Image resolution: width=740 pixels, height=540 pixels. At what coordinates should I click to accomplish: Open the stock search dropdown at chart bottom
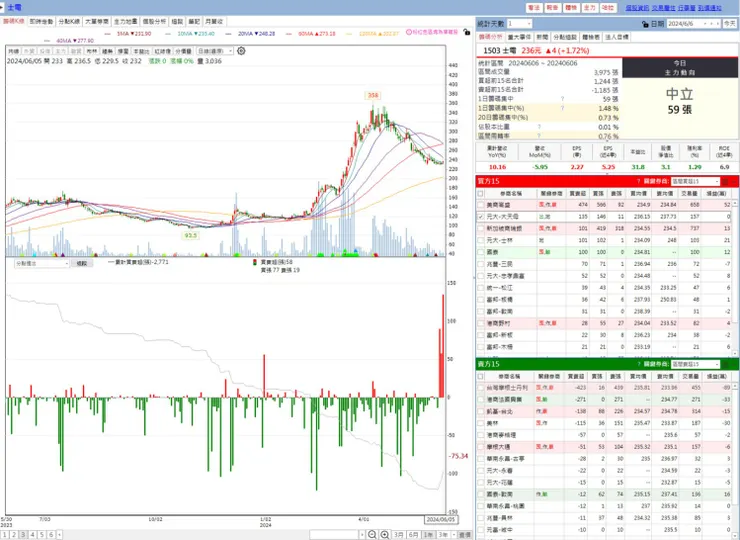(x=362, y=535)
